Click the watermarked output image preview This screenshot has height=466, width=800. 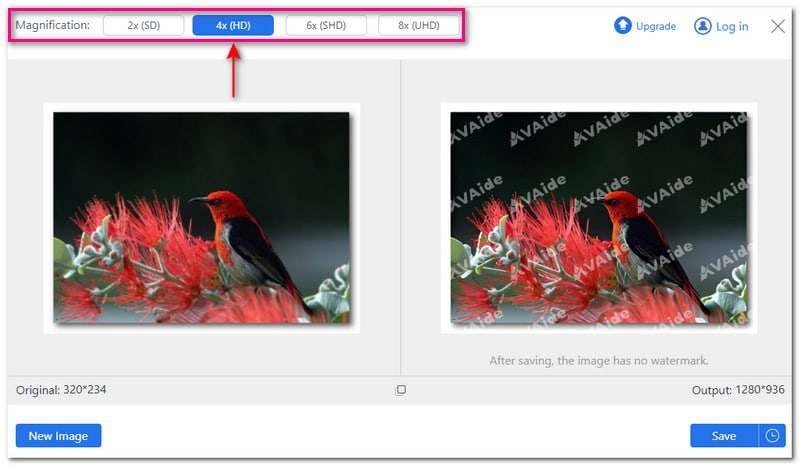point(598,217)
